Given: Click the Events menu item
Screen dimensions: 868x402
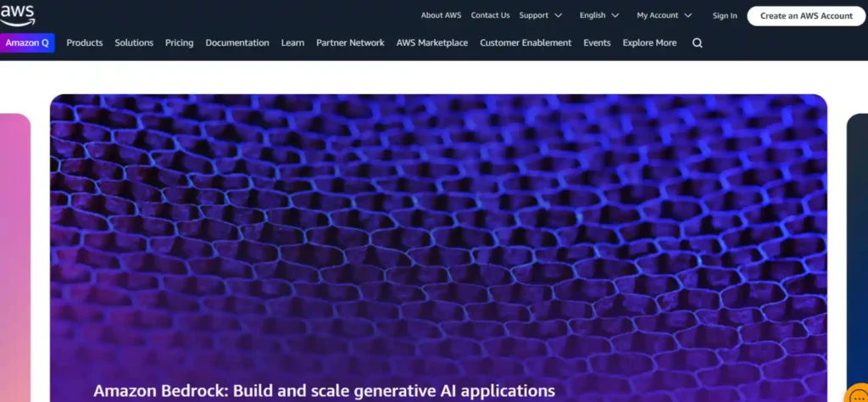Looking at the screenshot, I should [597, 42].
